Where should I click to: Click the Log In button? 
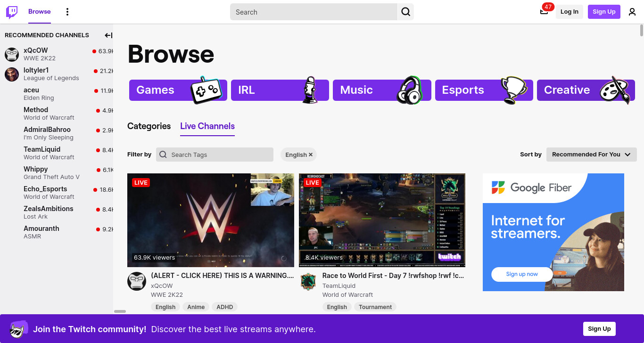tap(570, 12)
